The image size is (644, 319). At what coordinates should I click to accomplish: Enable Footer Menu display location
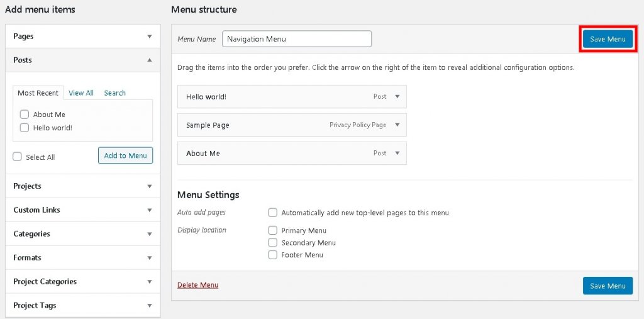pyautogui.click(x=272, y=255)
